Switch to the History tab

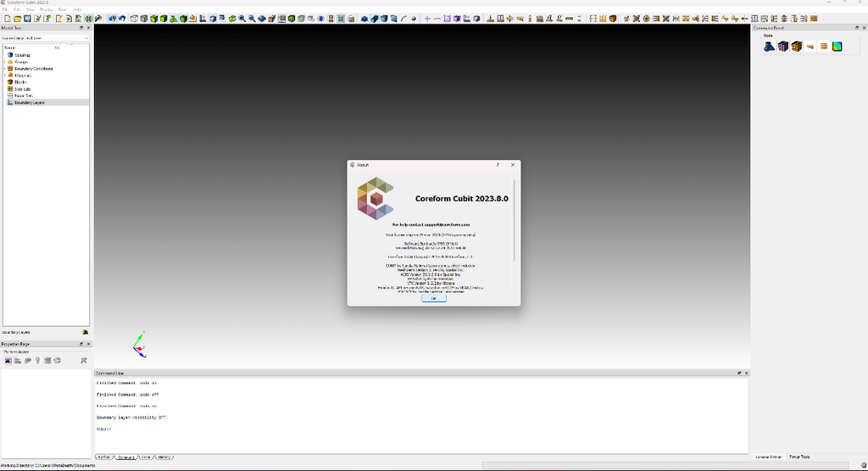point(164,457)
